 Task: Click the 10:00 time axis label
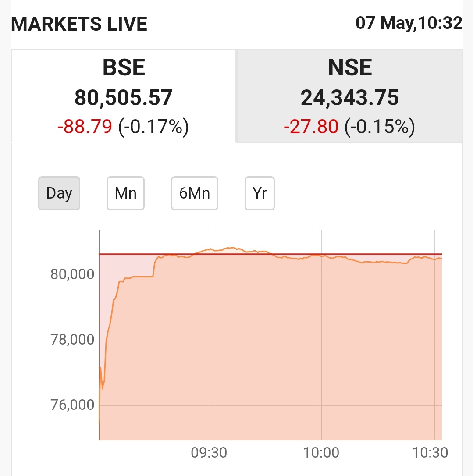coord(321,452)
